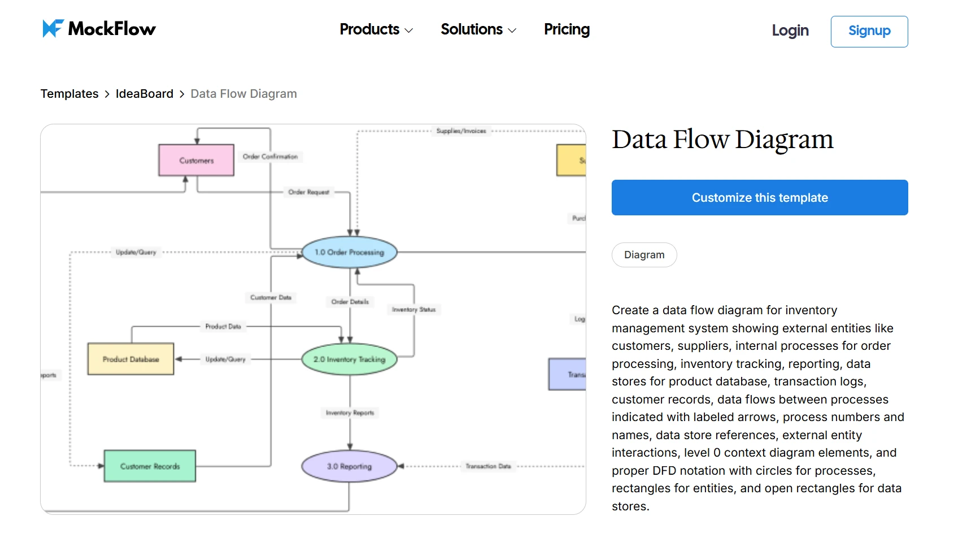This screenshot has height=542, width=980.
Task: Select the Customer Records shape
Action: (149, 466)
